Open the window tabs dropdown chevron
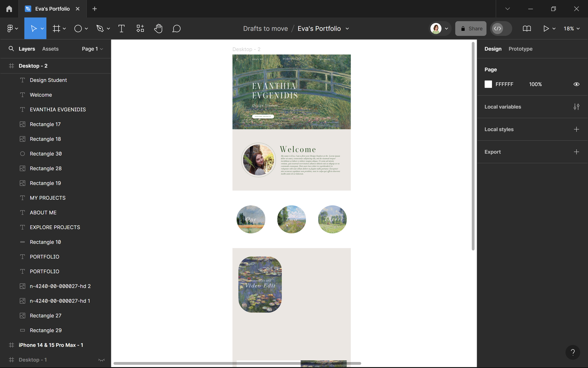Viewport: 588px width, 368px height. (x=508, y=9)
